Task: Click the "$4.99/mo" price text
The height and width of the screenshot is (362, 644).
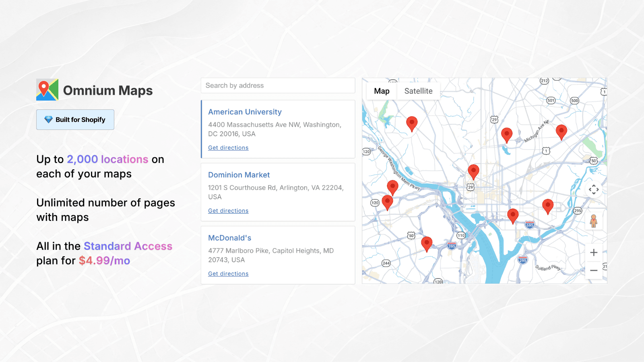Action: point(104,261)
